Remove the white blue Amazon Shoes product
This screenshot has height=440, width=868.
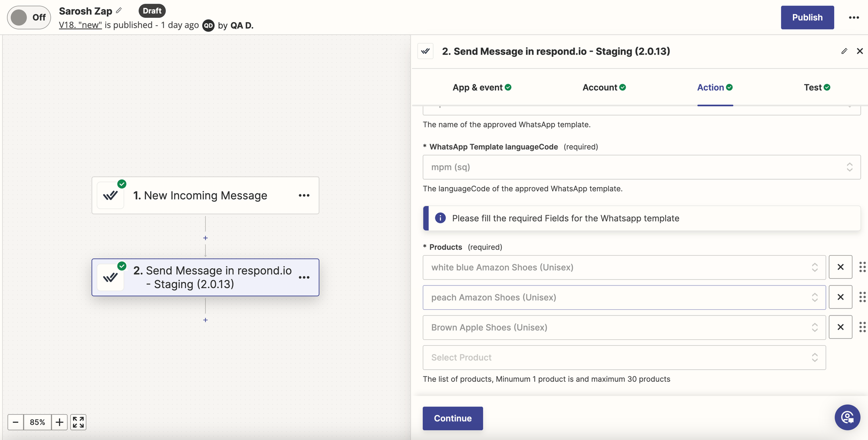pos(840,267)
